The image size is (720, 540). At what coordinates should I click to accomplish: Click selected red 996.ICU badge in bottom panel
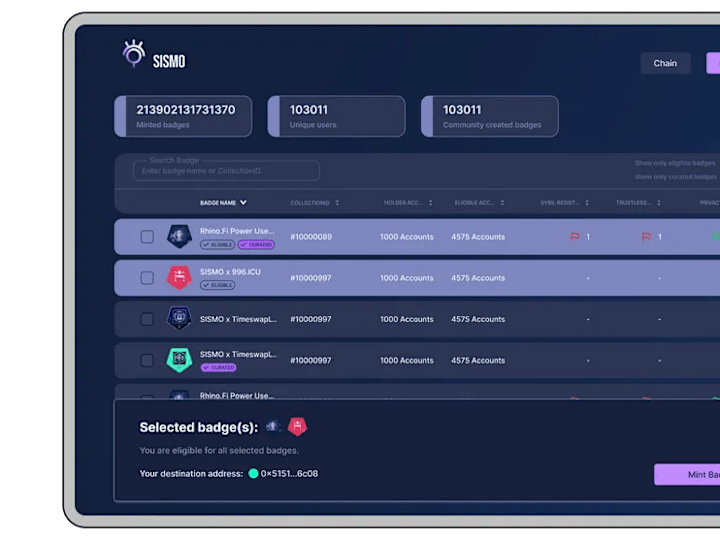click(x=297, y=427)
